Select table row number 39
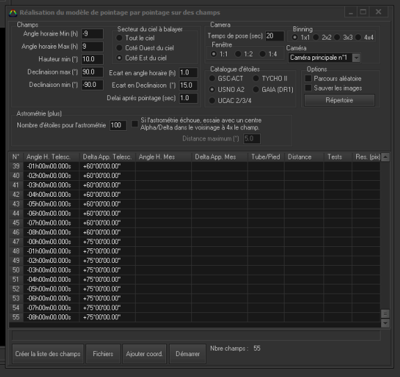The width and height of the screenshot is (400, 377). click(195, 166)
